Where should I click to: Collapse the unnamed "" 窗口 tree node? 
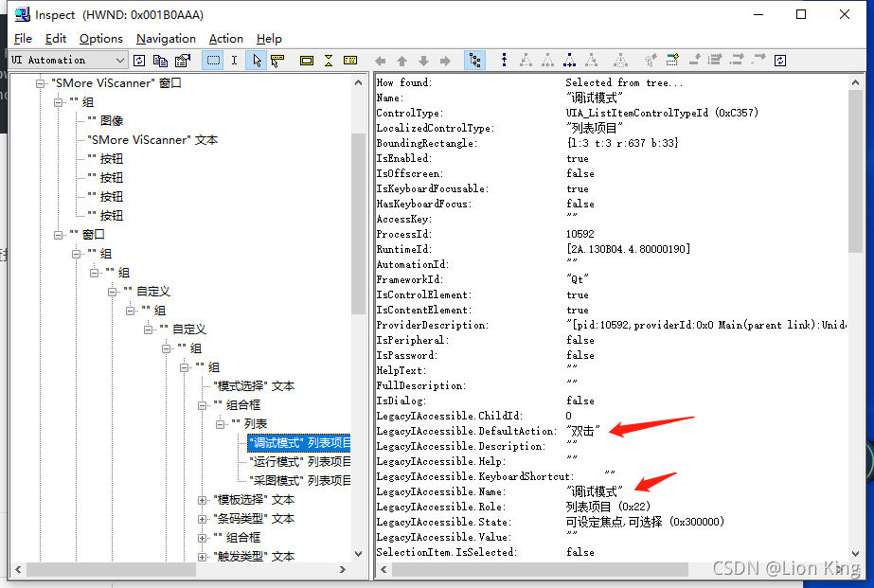coord(58,235)
